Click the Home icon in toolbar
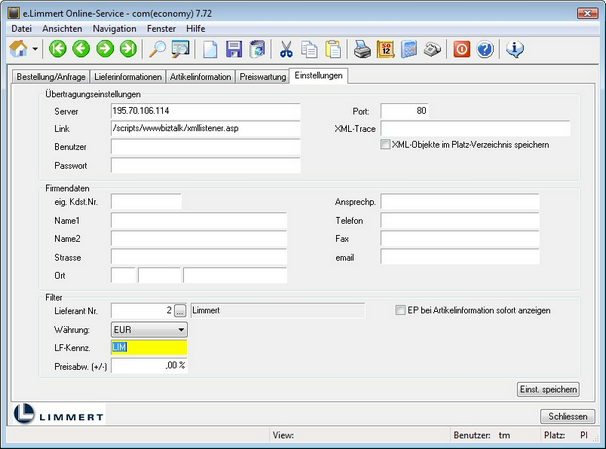Screen dimensions: 606x449 click(18, 49)
